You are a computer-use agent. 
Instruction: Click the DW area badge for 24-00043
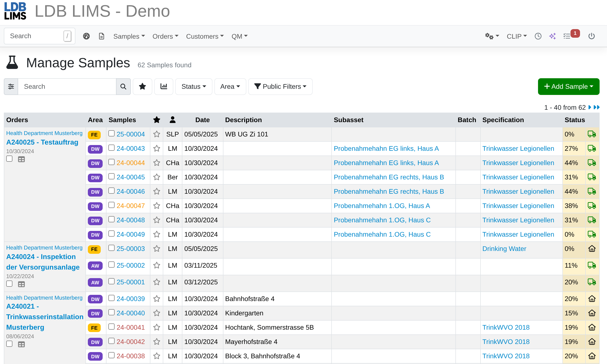tap(95, 149)
